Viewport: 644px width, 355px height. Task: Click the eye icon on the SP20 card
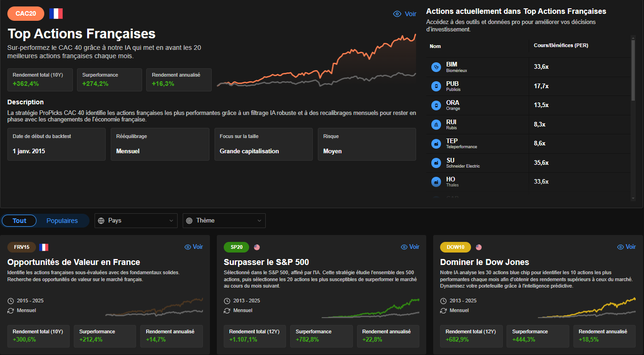[404, 247]
